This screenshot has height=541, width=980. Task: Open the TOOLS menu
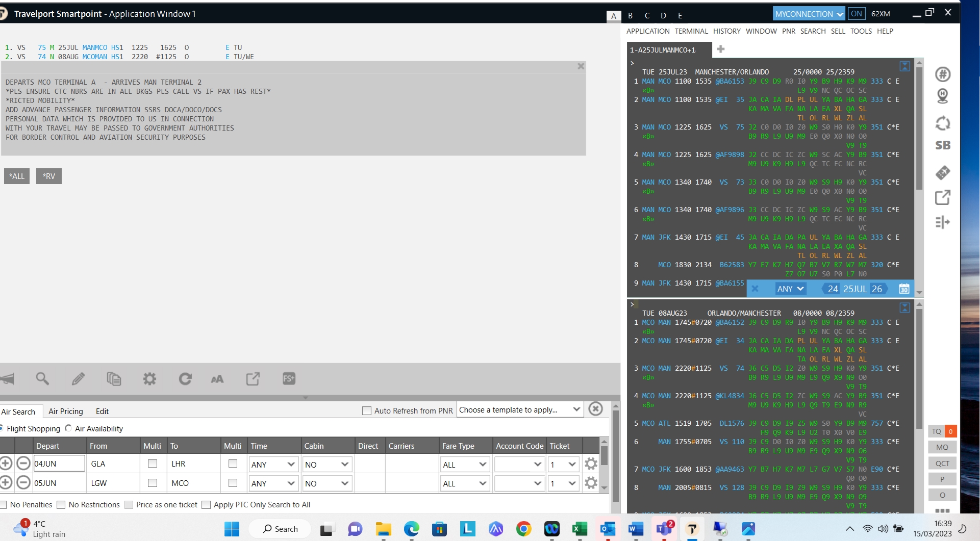click(x=861, y=31)
